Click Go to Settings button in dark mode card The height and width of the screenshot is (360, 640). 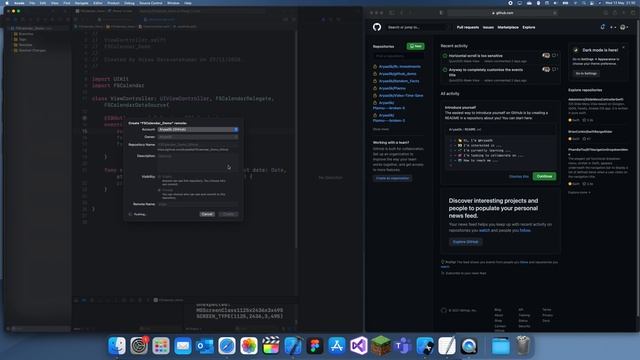click(x=586, y=73)
